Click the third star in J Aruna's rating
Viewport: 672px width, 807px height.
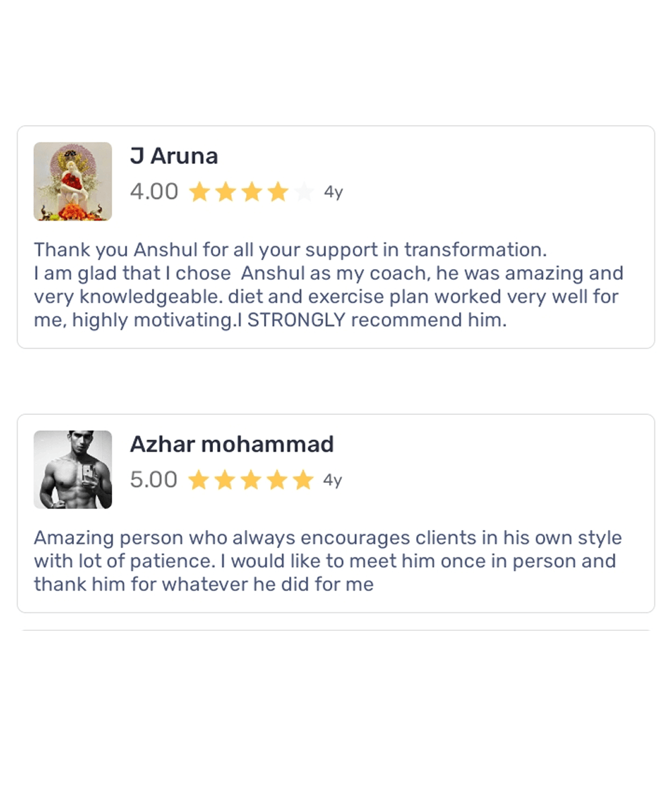tap(251, 192)
